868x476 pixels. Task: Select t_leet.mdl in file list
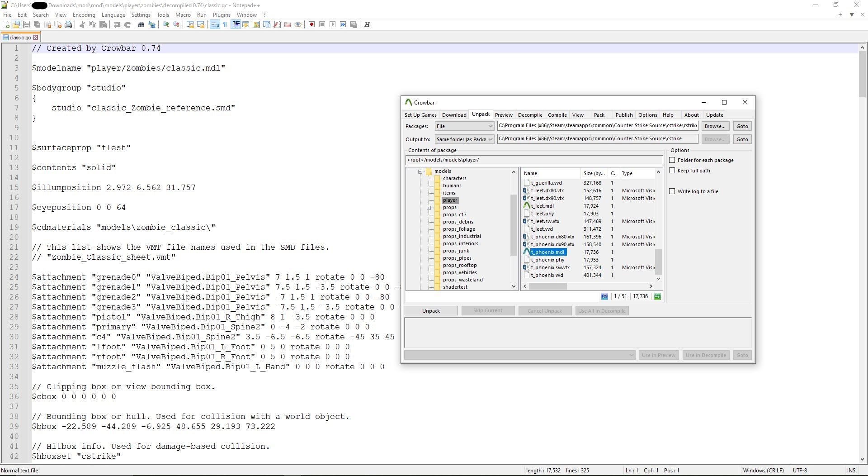tap(542, 206)
